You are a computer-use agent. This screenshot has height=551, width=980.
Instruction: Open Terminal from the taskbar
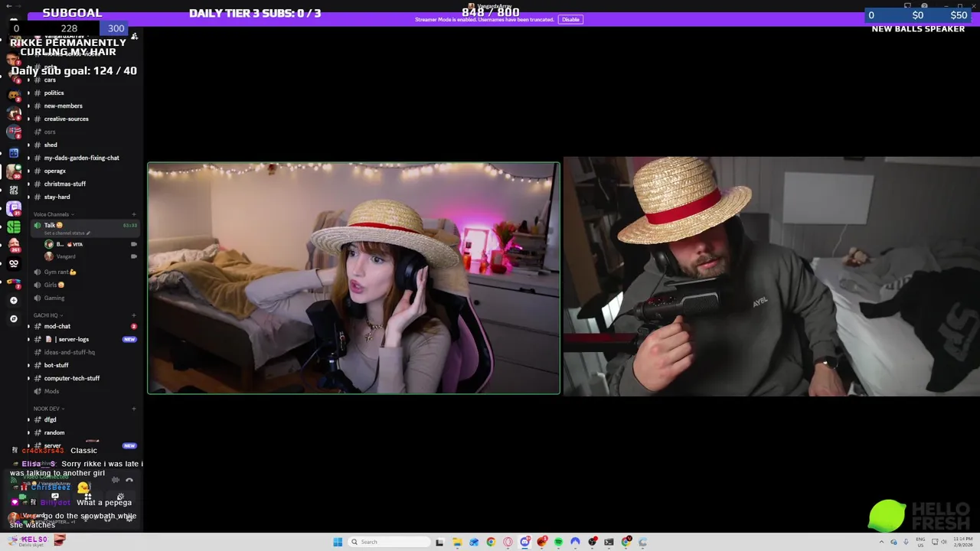tap(609, 542)
